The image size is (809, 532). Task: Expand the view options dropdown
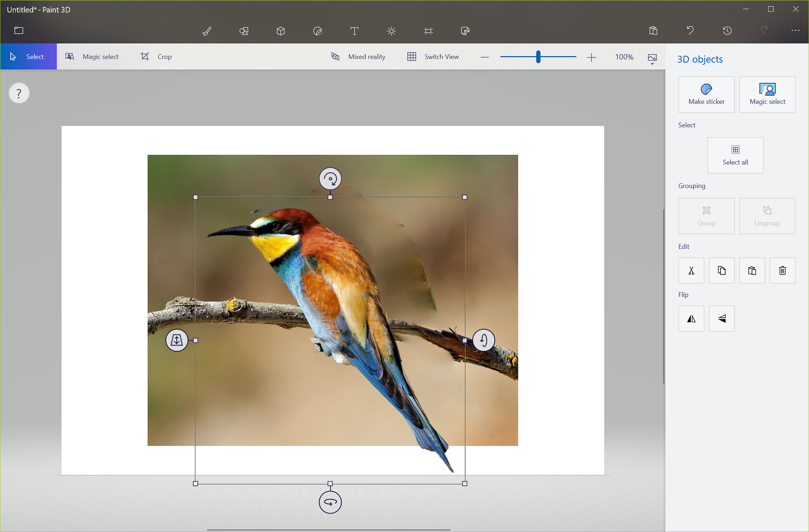[652, 59]
